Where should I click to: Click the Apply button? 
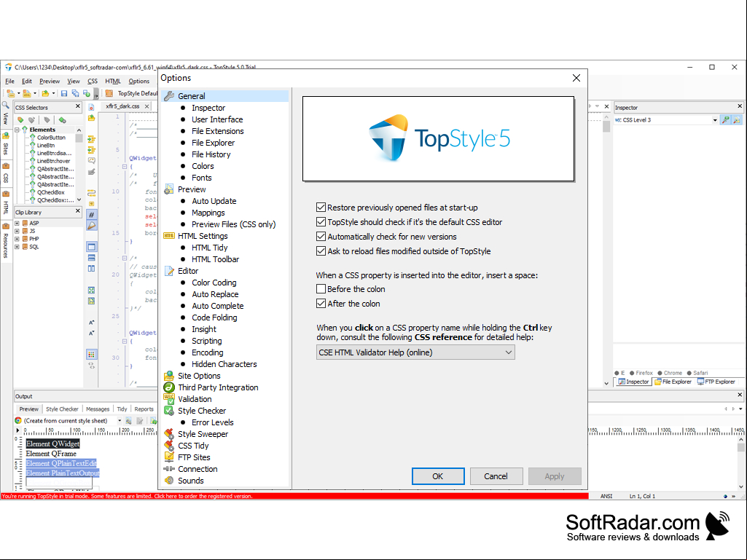point(555,476)
